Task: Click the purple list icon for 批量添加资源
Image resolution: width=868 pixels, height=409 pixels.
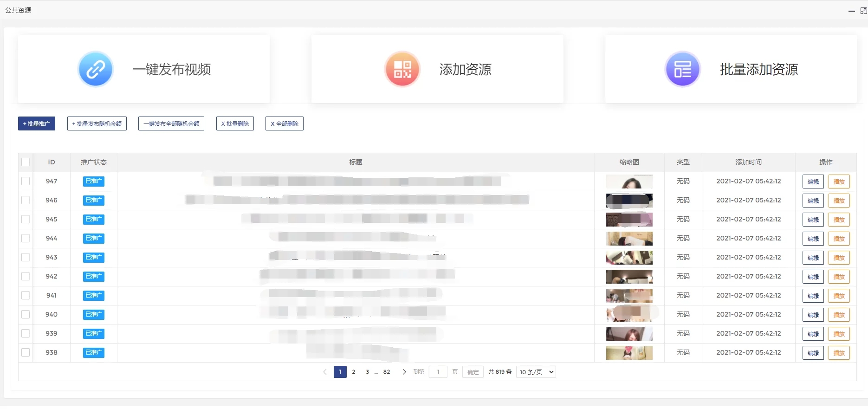Action: [682, 69]
